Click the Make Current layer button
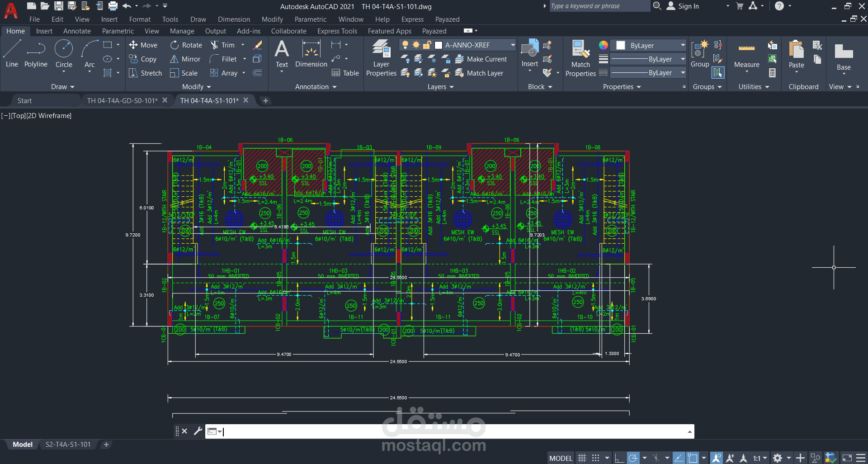The height and width of the screenshot is (464, 868). click(x=481, y=59)
